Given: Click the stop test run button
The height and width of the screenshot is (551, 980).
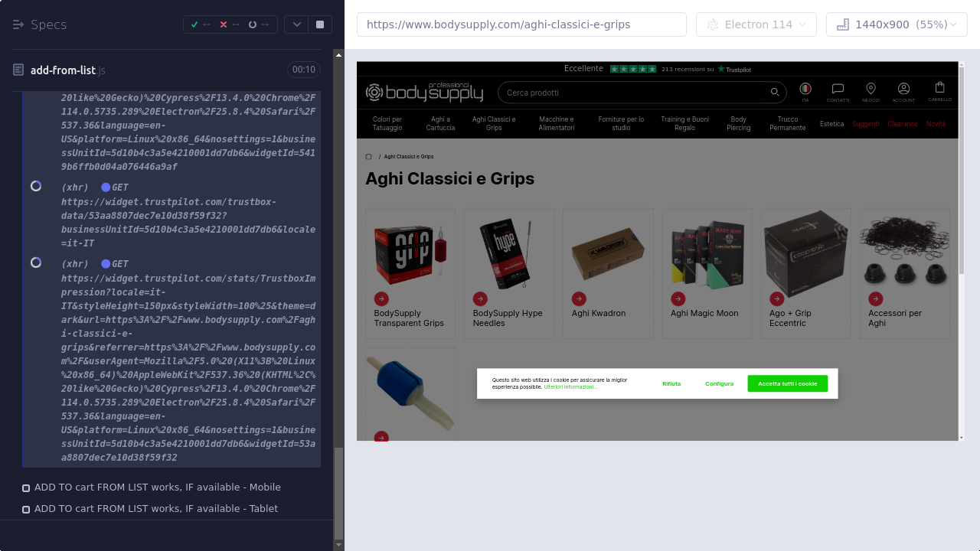Looking at the screenshot, I should pos(320,24).
